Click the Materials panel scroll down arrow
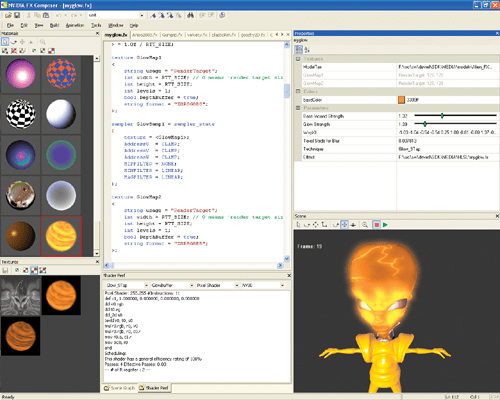Image resolution: width=500 pixels, height=400 pixels. click(x=97, y=254)
